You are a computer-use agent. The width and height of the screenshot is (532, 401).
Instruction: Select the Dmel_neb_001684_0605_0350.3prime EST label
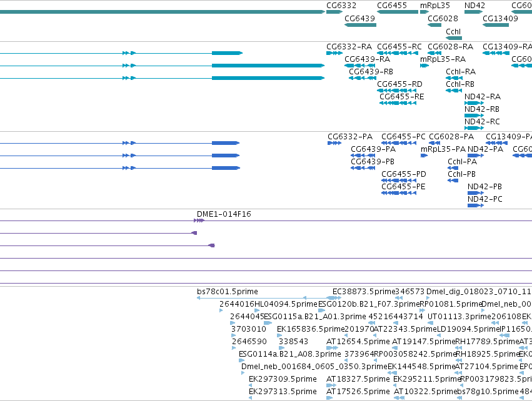click(314, 367)
